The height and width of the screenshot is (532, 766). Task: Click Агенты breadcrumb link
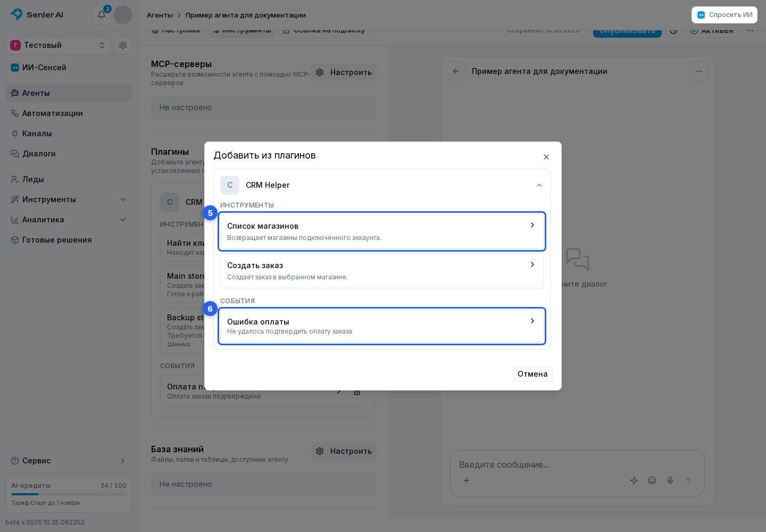tap(160, 15)
